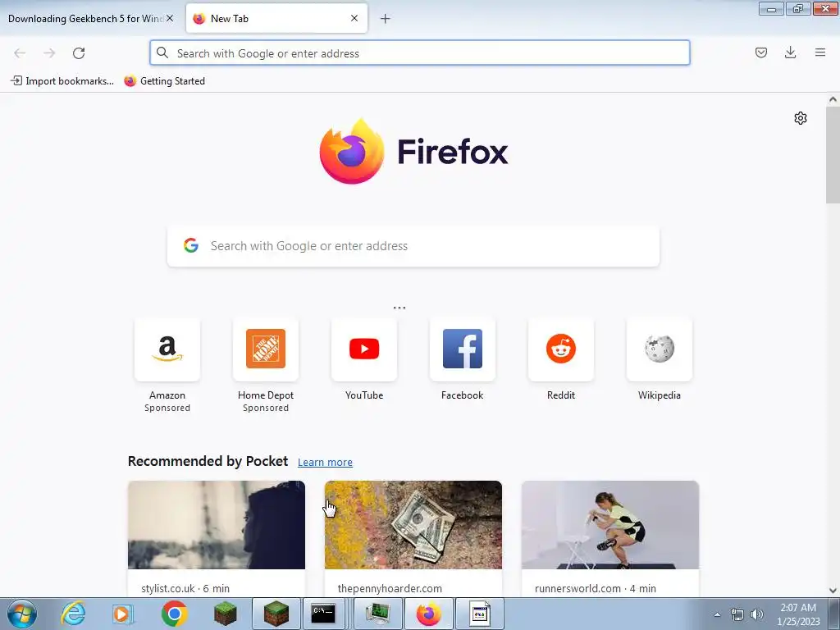Launch Internet Explorer from taskbar
The height and width of the screenshot is (630, 840).
click(x=73, y=614)
